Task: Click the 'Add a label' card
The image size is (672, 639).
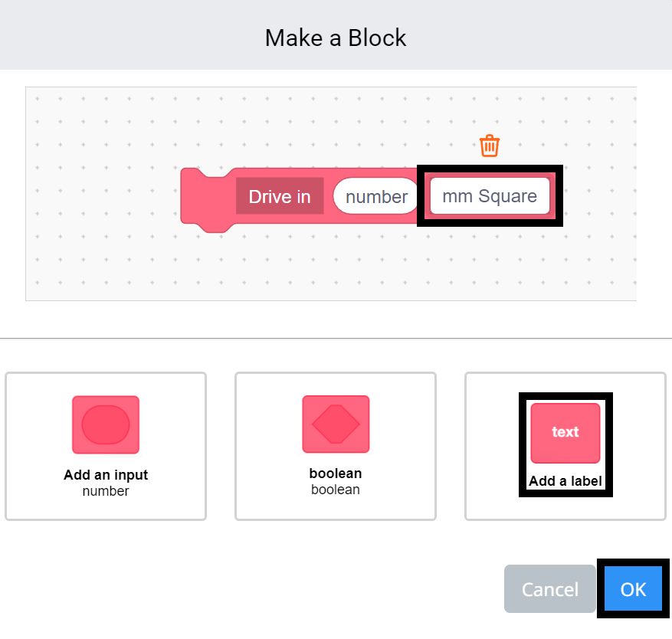Action: [x=565, y=444]
